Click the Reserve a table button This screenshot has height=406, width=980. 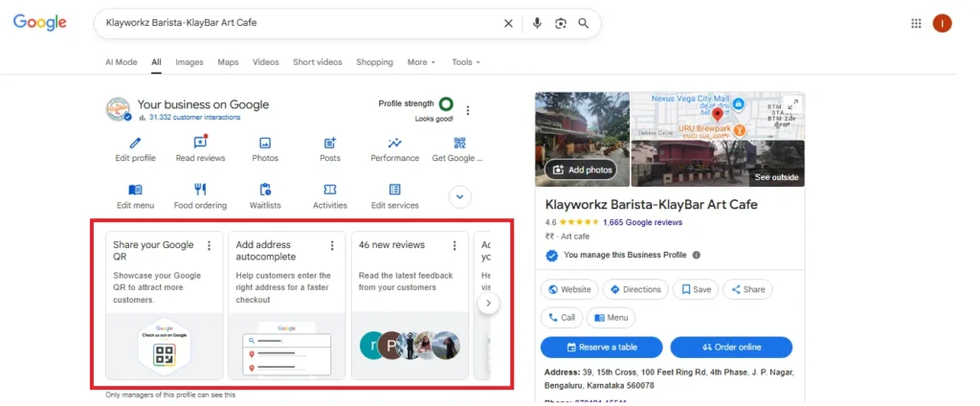pyautogui.click(x=601, y=347)
